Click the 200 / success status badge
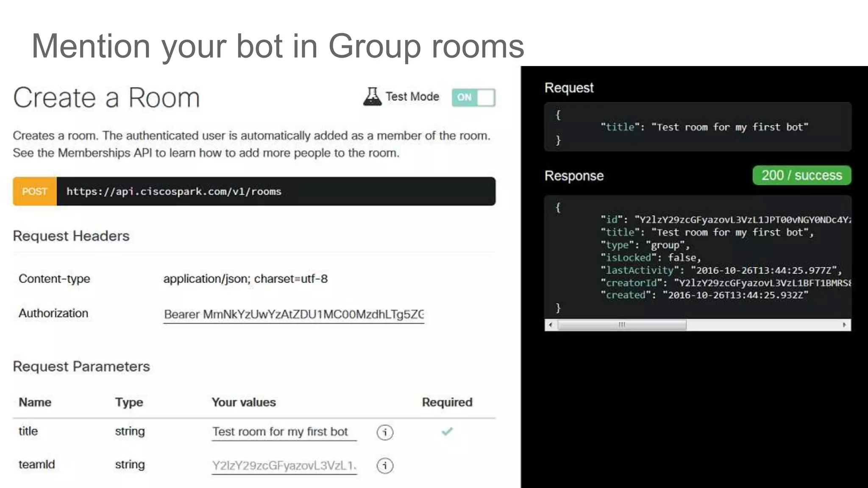 point(801,175)
